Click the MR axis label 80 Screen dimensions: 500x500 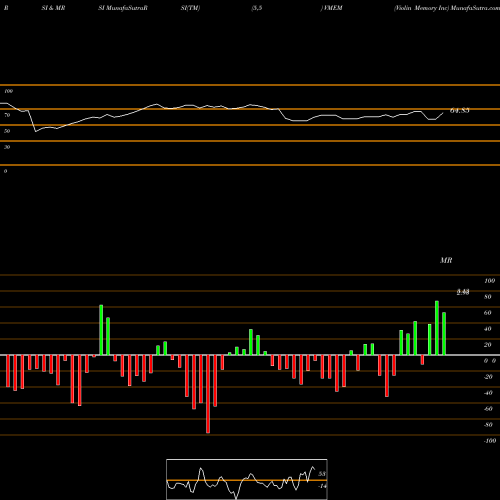tap(488, 297)
